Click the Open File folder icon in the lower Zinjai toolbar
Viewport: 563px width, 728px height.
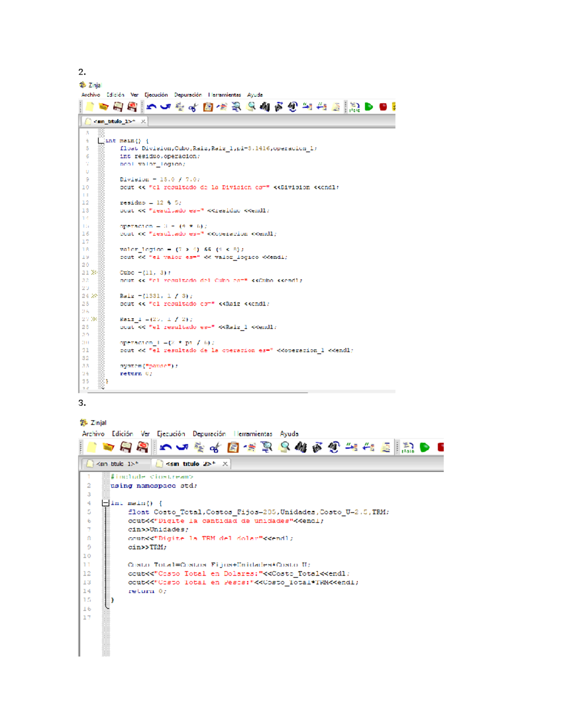tap(108, 447)
